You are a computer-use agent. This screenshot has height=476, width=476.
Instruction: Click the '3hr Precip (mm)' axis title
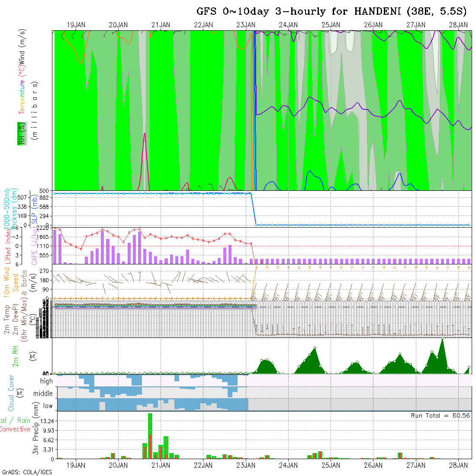tap(36, 428)
